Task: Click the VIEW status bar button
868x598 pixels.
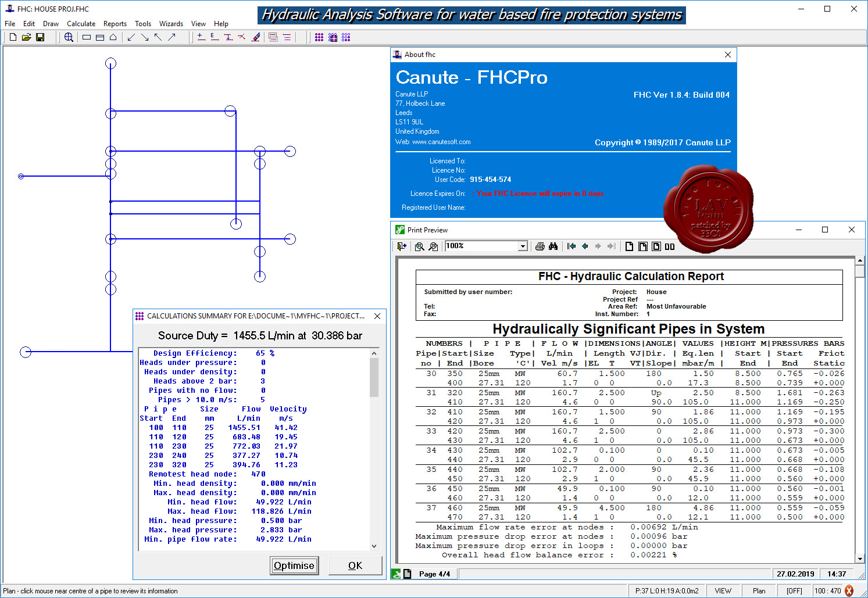Action: coord(723,590)
